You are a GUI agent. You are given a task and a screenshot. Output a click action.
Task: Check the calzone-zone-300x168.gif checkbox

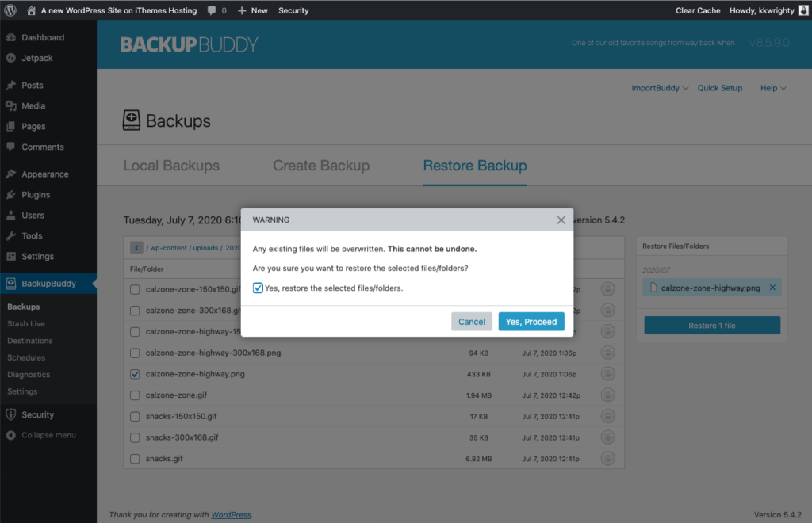(x=135, y=311)
